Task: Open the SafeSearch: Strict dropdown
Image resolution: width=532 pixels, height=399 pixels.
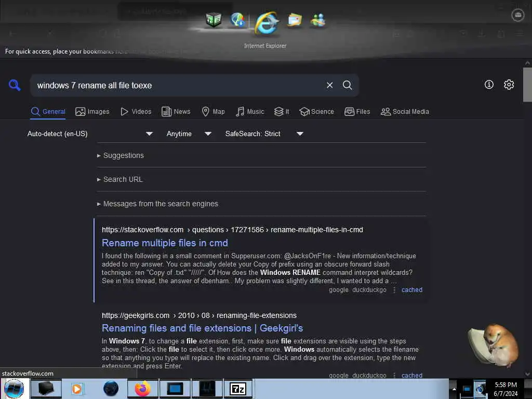Action: tap(264, 134)
